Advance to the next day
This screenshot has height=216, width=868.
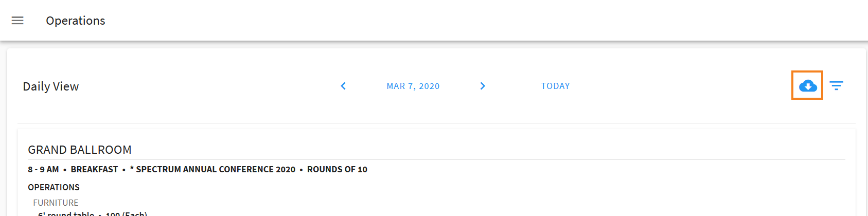coord(483,86)
